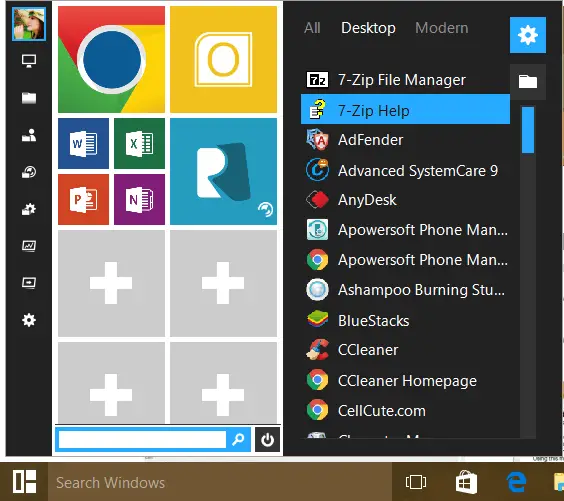Launch AdFender from the list
564x501 pixels.
coord(405,140)
